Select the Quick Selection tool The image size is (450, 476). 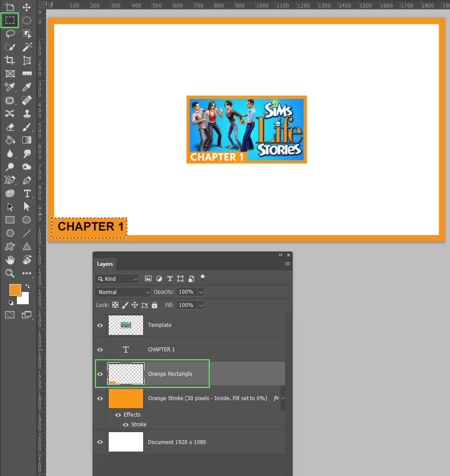10,47
